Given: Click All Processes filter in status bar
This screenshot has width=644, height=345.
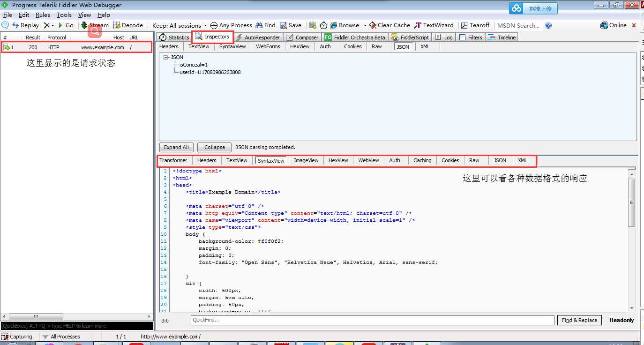Looking at the screenshot, I should click(x=61, y=337).
